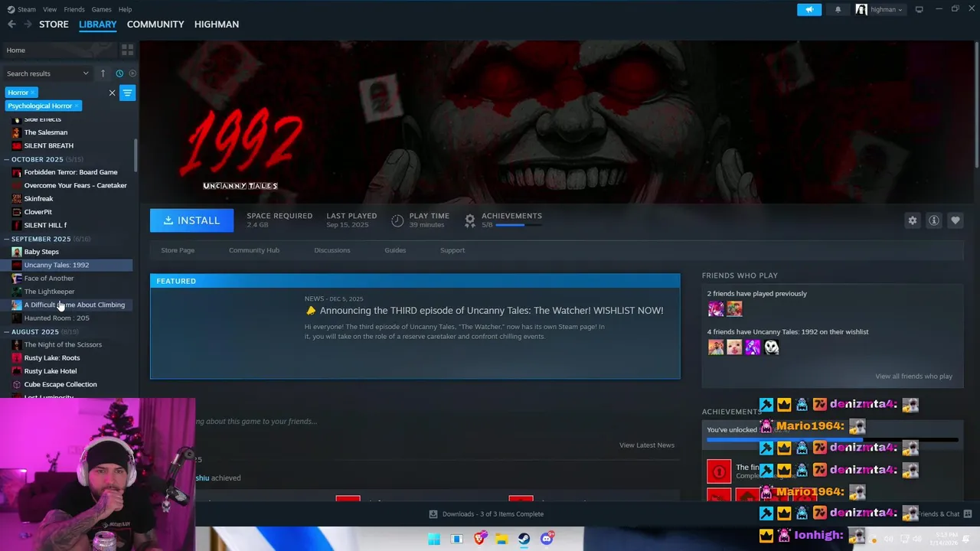The height and width of the screenshot is (551, 980).
Task: Go to the STORE section
Action: tap(54, 24)
